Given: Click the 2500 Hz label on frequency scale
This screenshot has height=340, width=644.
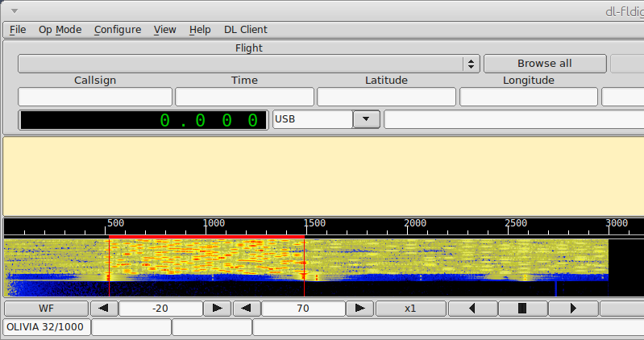Looking at the screenshot, I should click(x=516, y=223).
